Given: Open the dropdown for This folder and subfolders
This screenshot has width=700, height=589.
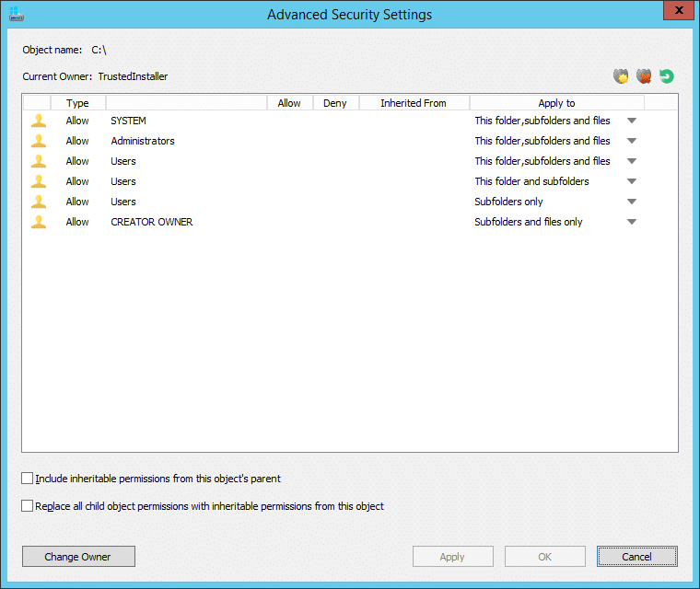Looking at the screenshot, I should 632,181.
